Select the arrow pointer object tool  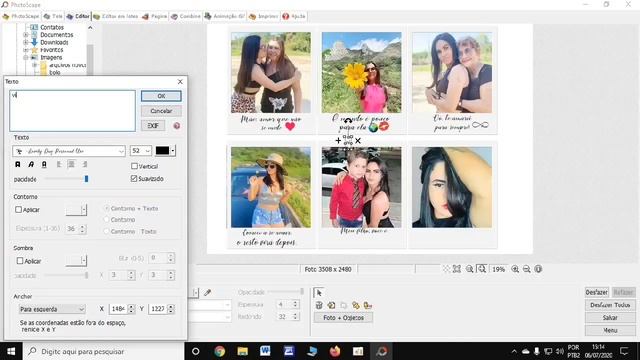tap(319, 293)
